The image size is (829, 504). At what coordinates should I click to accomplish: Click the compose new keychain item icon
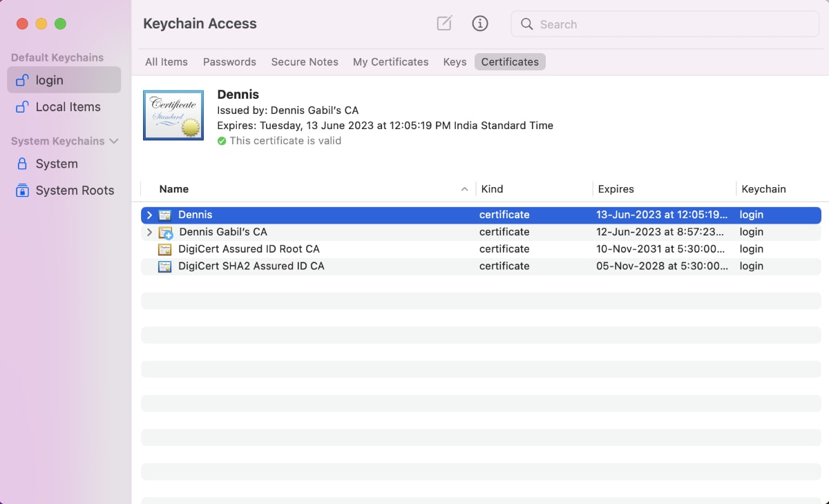coord(444,23)
